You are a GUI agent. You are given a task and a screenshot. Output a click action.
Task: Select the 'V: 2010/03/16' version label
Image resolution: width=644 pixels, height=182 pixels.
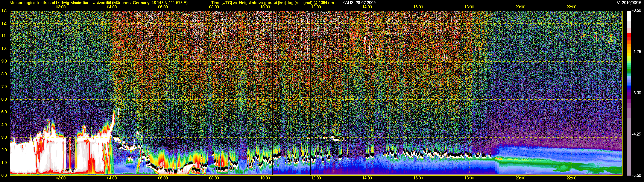coord(629,3)
